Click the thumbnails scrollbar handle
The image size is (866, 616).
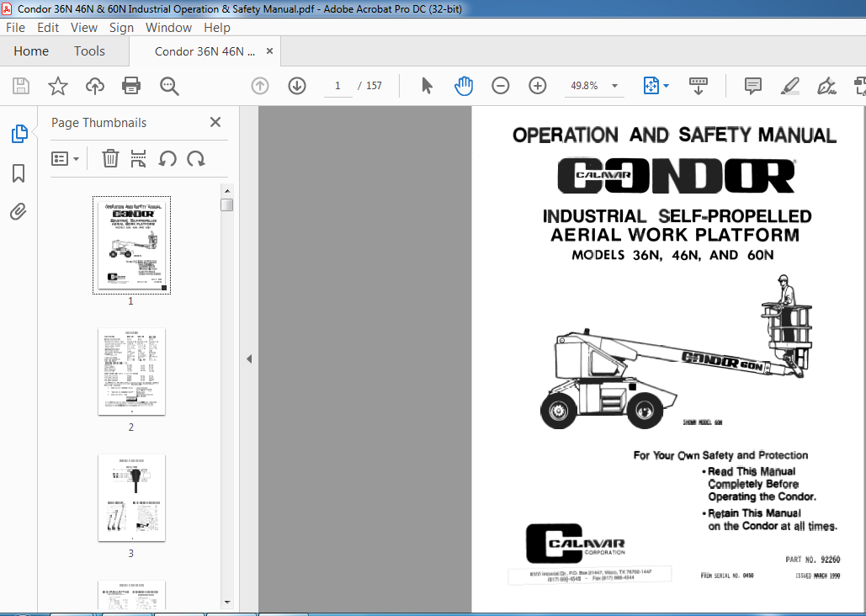coord(227,205)
